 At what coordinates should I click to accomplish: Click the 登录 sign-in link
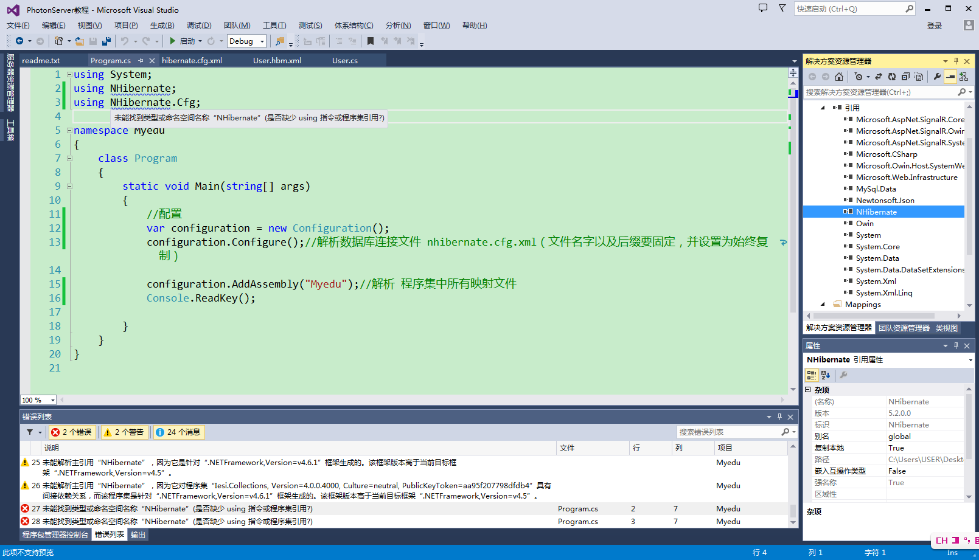[935, 26]
